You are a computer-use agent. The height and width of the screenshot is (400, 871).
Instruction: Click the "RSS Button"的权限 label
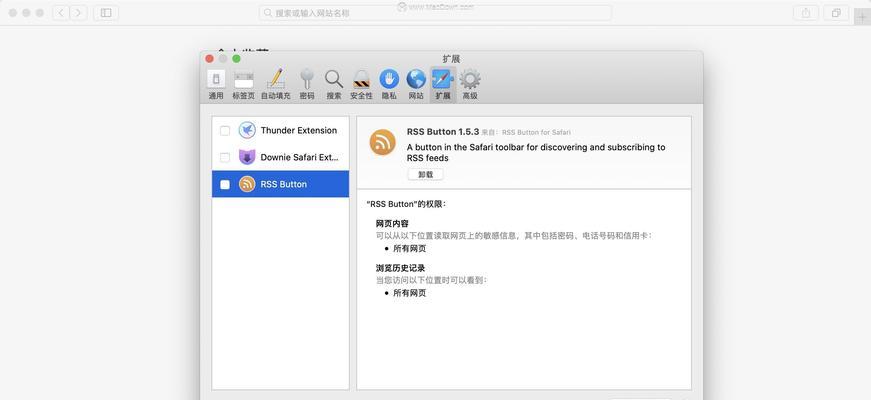click(407, 204)
